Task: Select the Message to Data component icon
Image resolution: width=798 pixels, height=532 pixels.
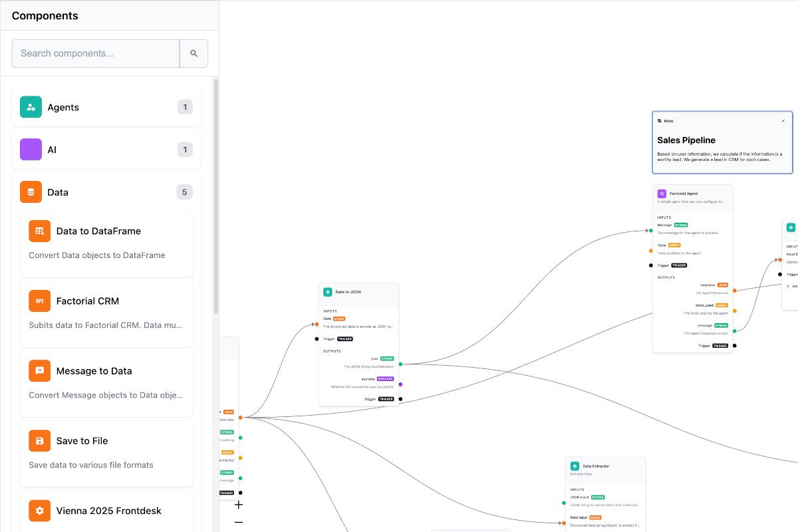Action: click(39, 370)
